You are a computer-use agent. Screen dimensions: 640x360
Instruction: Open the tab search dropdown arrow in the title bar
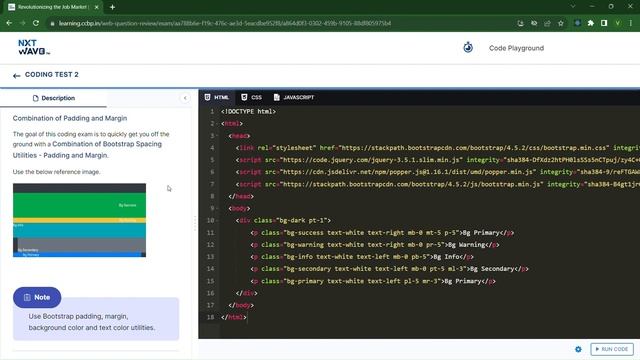[x=573, y=7]
